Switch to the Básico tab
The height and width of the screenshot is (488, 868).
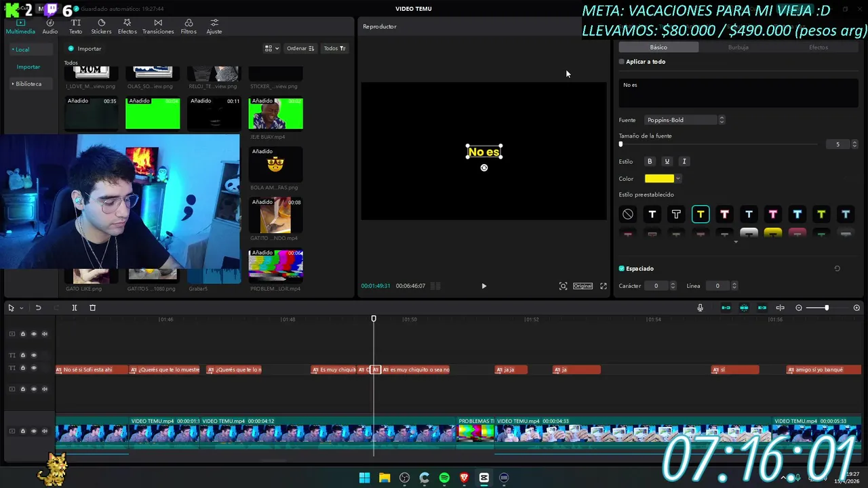[x=658, y=47]
